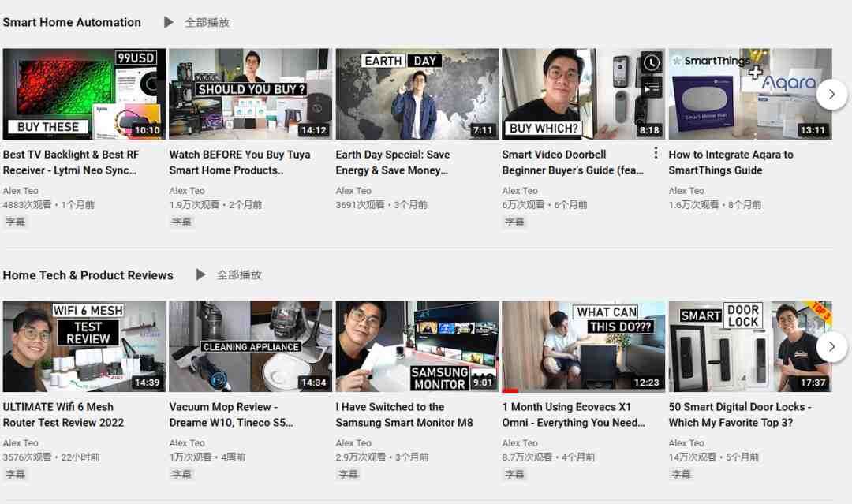852x504 pixels.
Task: Open more options for Smart Video Doorbell video
Action: pyautogui.click(x=656, y=153)
